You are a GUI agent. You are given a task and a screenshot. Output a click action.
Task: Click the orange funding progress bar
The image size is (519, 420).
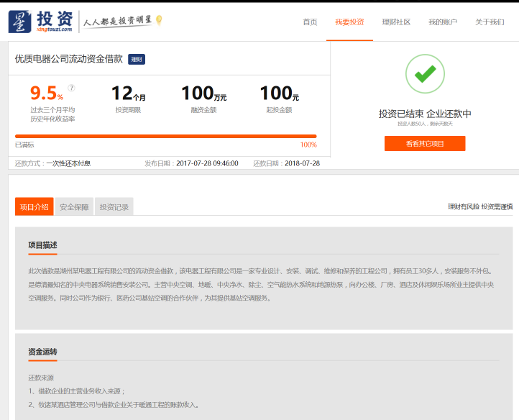pos(165,136)
